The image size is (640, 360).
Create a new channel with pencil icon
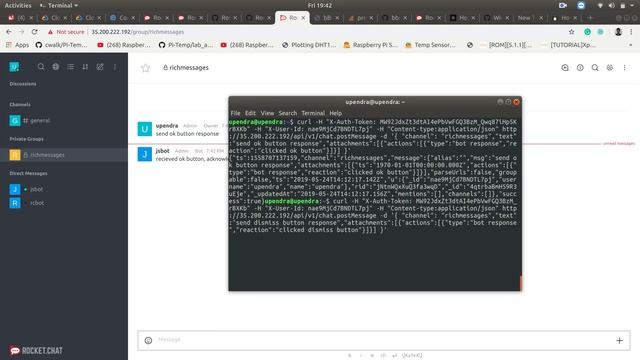[x=100, y=67]
